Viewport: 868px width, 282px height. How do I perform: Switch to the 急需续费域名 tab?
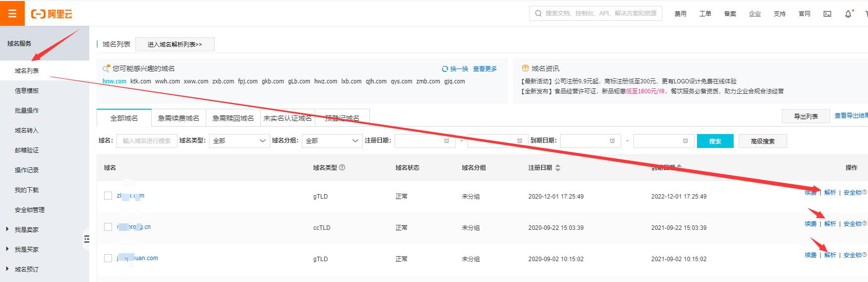(178, 118)
